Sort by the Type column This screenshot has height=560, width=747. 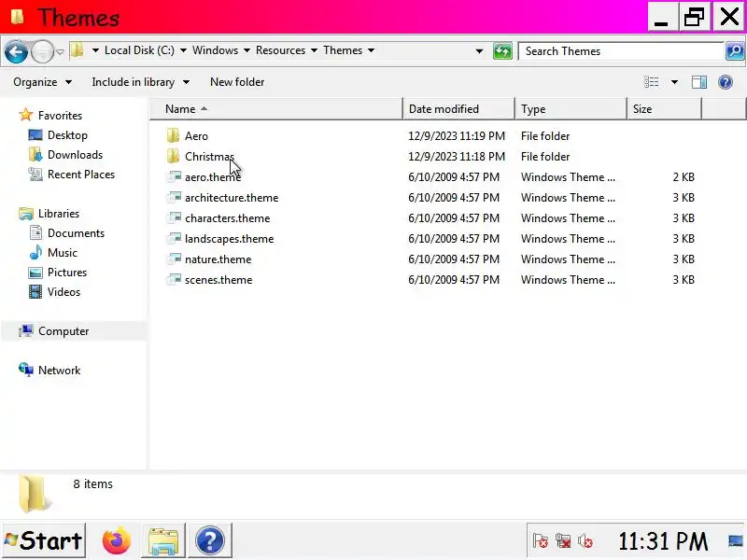[x=571, y=109]
